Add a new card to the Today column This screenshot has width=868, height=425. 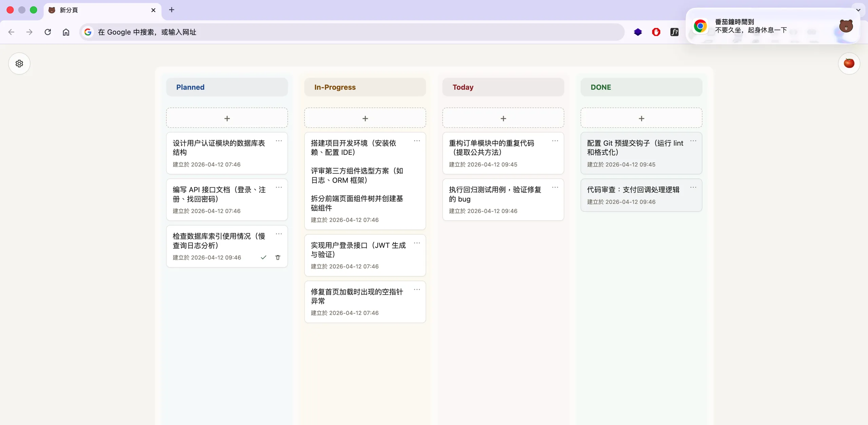click(x=503, y=118)
